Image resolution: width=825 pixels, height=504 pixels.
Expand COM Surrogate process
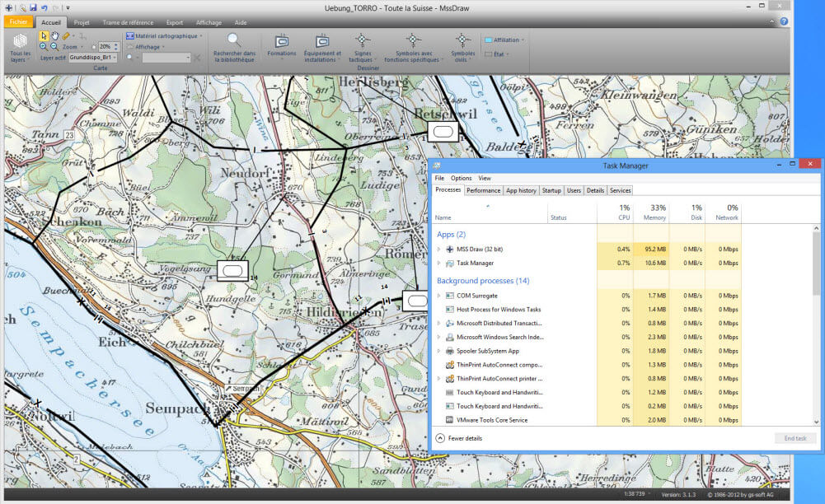[x=438, y=296]
